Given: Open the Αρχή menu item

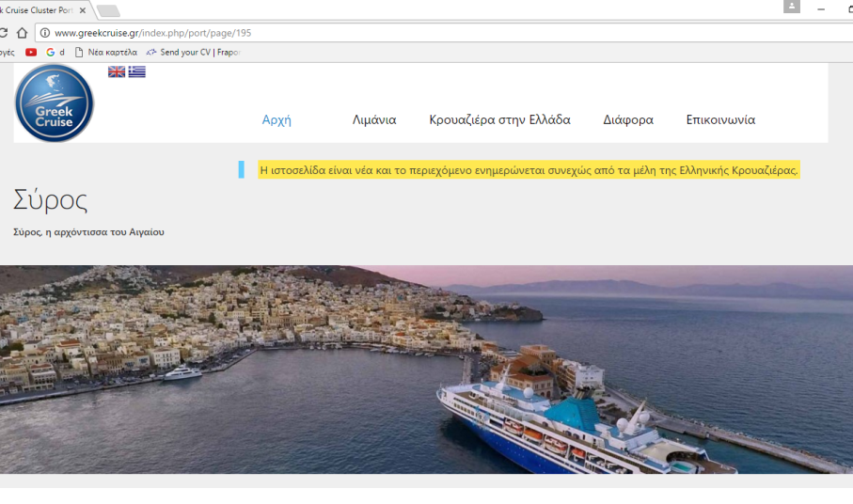Looking at the screenshot, I should [x=276, y=120].
